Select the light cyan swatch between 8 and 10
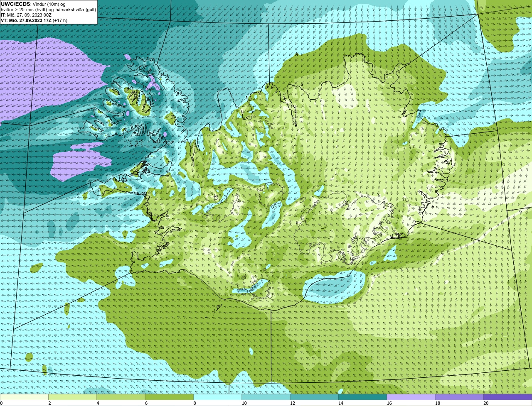 (x=218, y=397)
